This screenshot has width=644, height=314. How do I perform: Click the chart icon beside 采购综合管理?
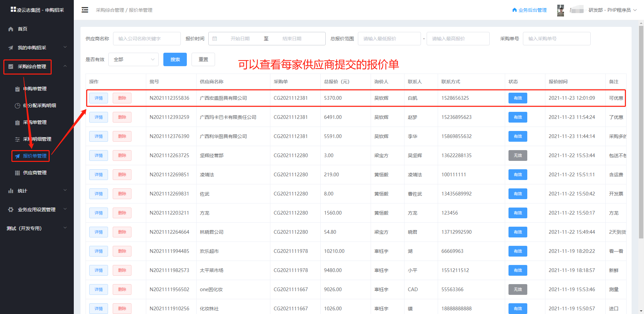point(11,66)
